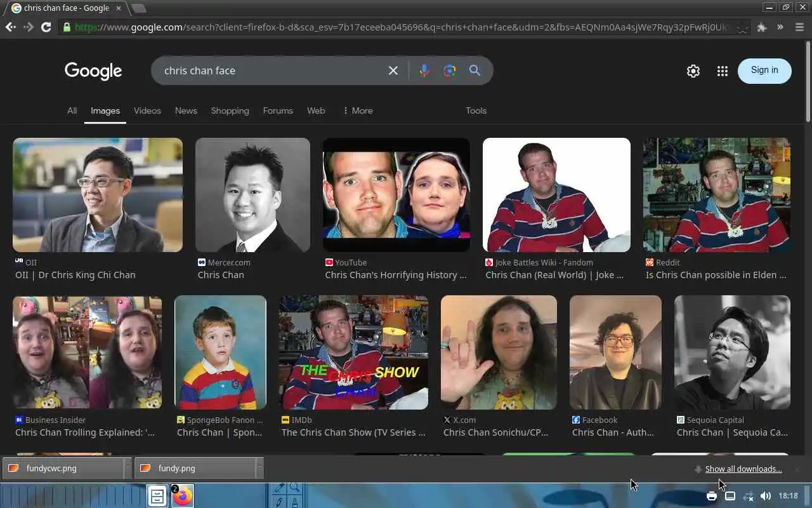Open the Forums tab
The height and width of the screenshot is (508, 812).
click(278, 110)
